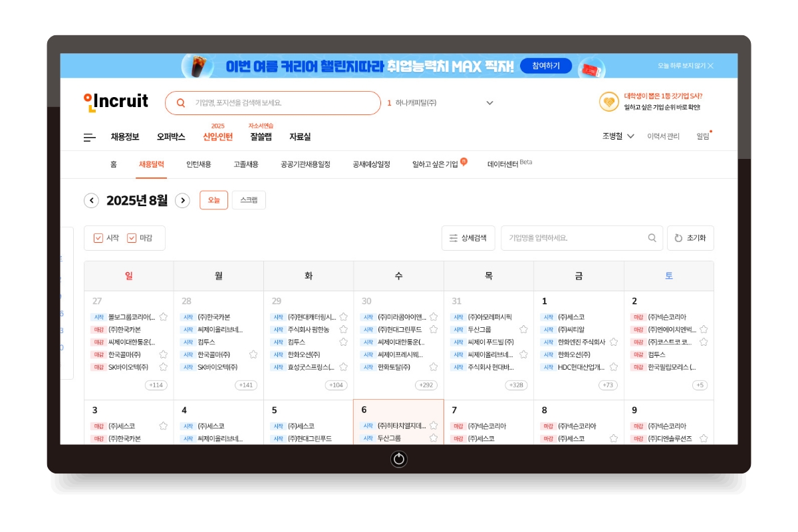Expand +328 more listings on the 31st
This screenshot has height=532, width=798.
coord(516,385)
